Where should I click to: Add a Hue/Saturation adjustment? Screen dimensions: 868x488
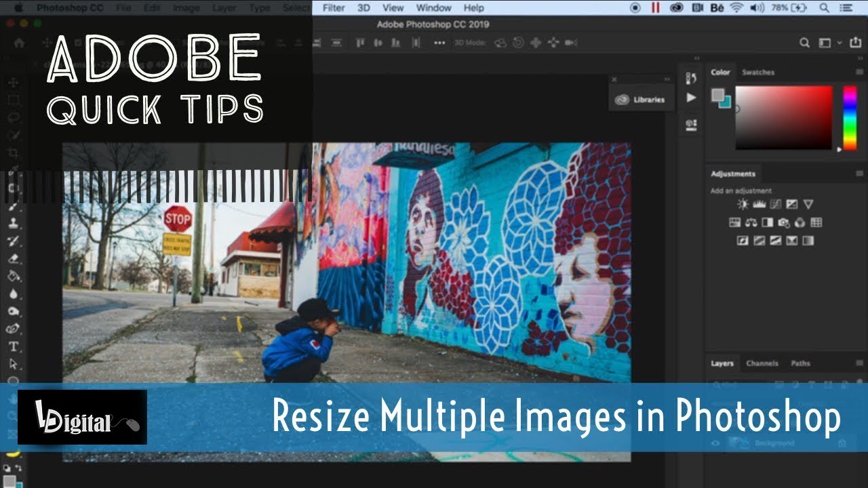(x=735, y=222)
